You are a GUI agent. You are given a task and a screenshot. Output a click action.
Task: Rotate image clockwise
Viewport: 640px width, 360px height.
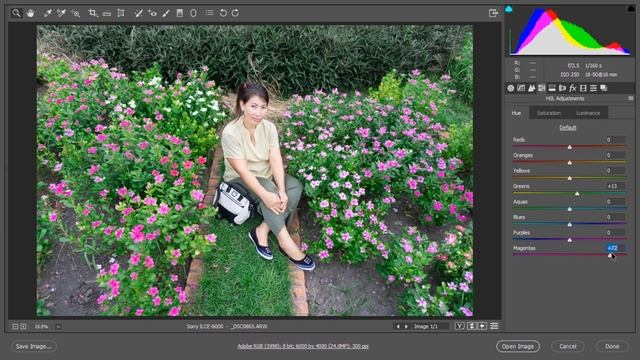click(236, 13)
